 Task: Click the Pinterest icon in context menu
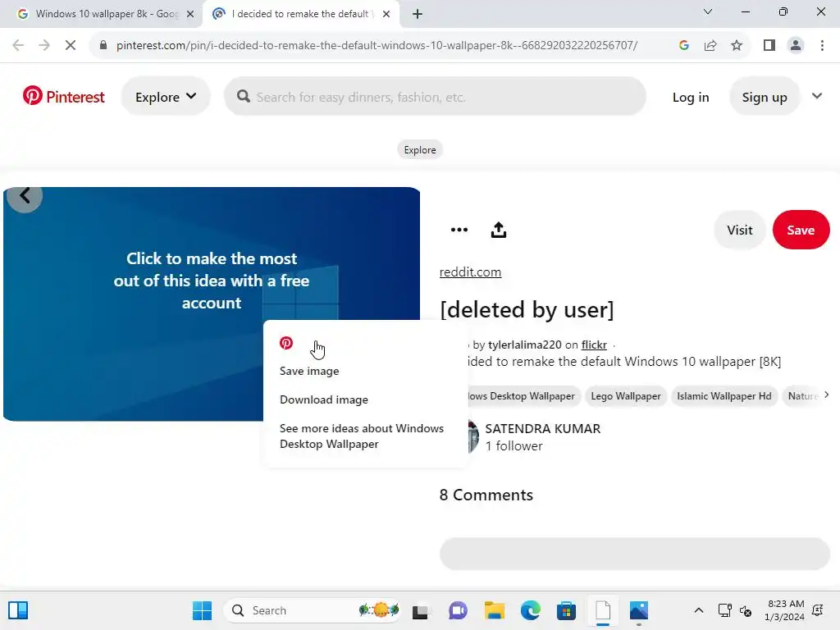[286, 343]
